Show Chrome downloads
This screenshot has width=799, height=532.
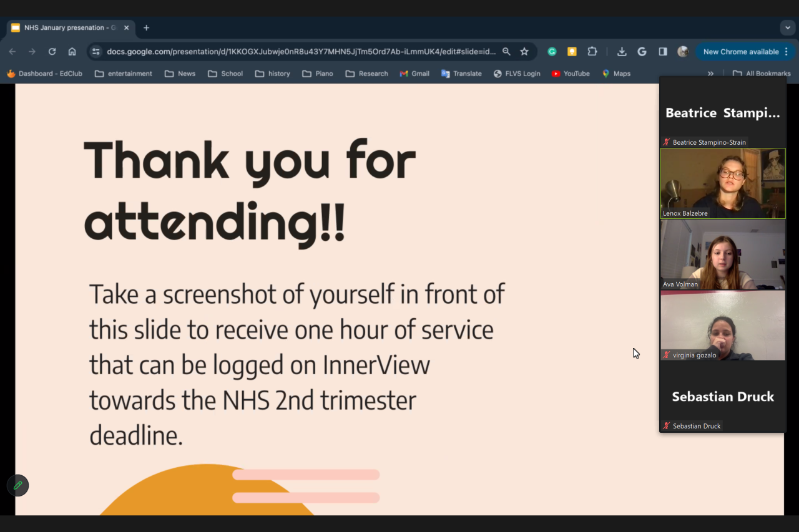pyautogui.click(x=622, y=52)
